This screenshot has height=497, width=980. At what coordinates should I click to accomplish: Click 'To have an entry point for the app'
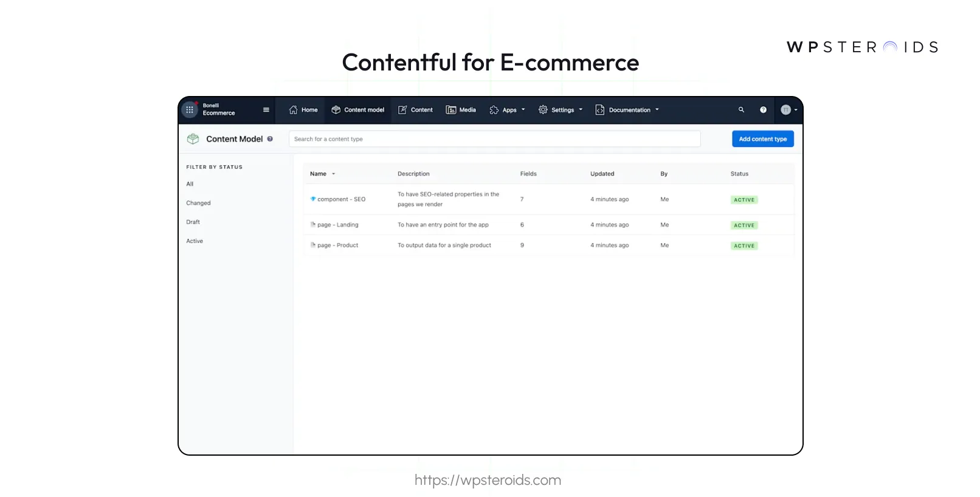443,225
